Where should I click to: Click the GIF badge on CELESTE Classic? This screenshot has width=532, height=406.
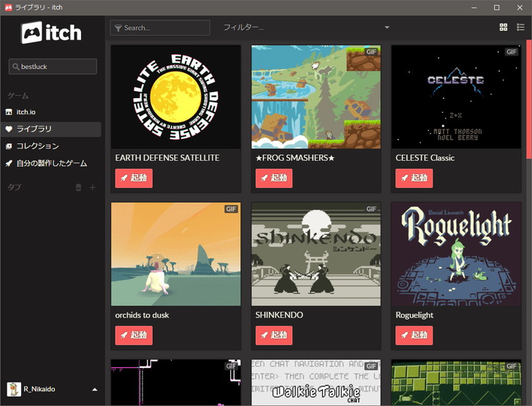pos(512,52)
